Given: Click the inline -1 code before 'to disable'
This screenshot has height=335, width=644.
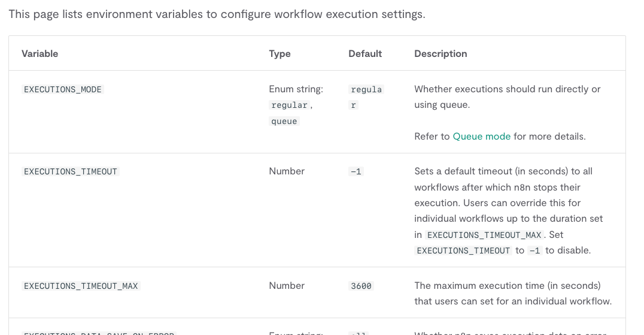Looking at the screenshot, I should coord(535,251).
